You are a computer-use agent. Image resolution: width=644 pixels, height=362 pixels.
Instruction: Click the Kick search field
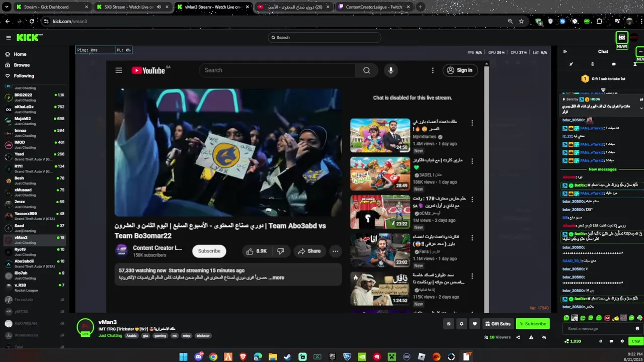(x=325, y=37)
